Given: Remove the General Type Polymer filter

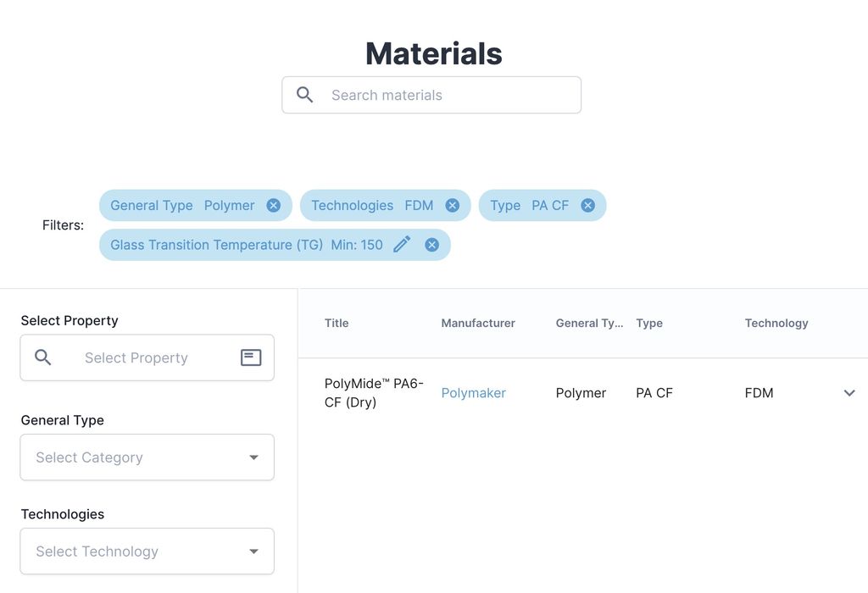Looking at the screenshot, I should click(x=273, y=206).
